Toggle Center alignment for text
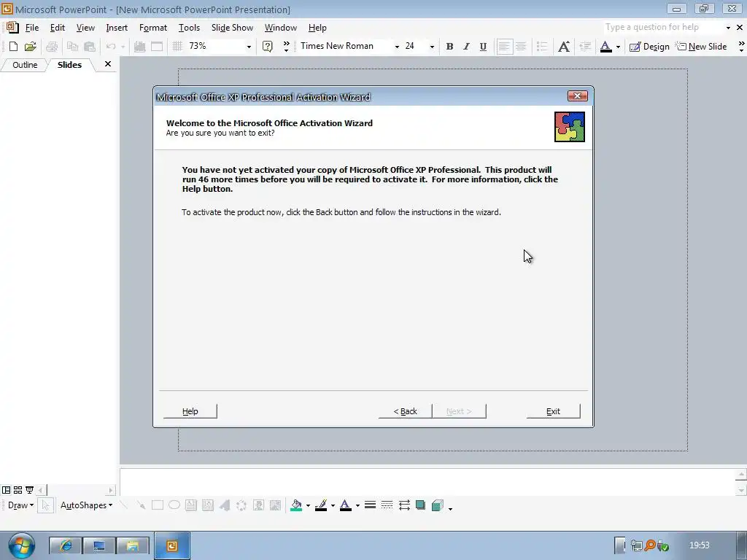Image resolution: width=747 pixels, height=560 pixels. coord(521,46)
